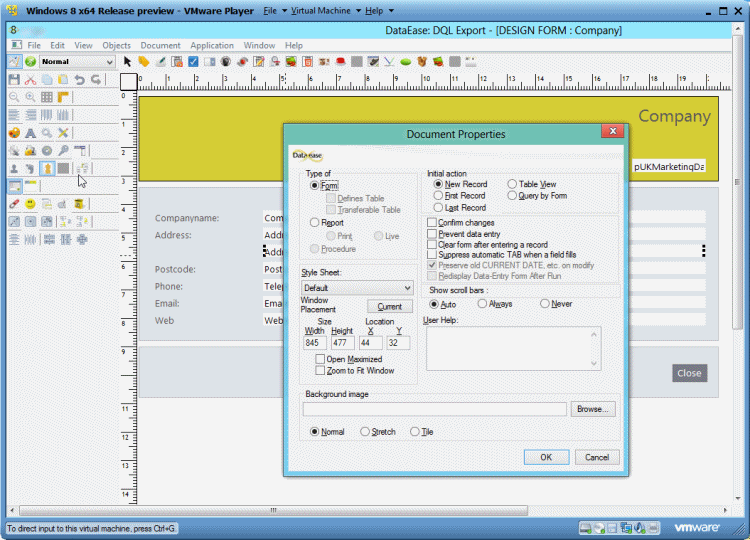Open the color palette icon
Image resolution: width=750 pixels, height=540 pixels.
pyautogui.click(x=14, y=133)
